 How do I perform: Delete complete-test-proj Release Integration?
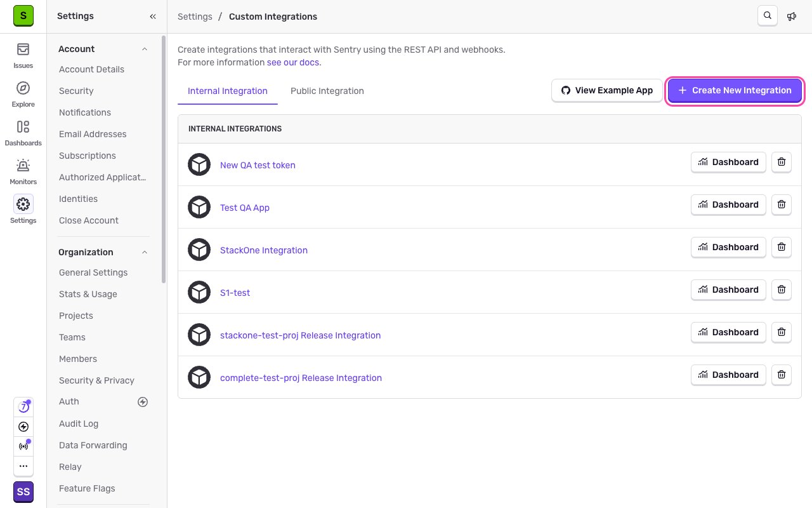click(782, 375)
